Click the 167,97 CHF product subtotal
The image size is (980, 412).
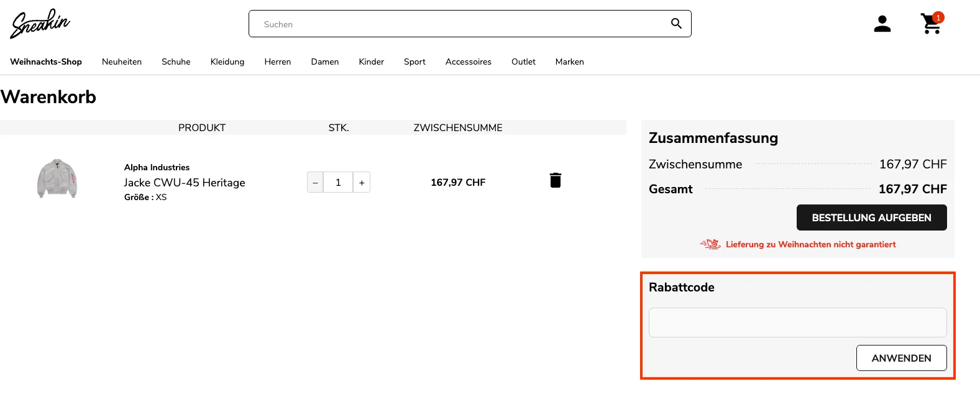458,182
